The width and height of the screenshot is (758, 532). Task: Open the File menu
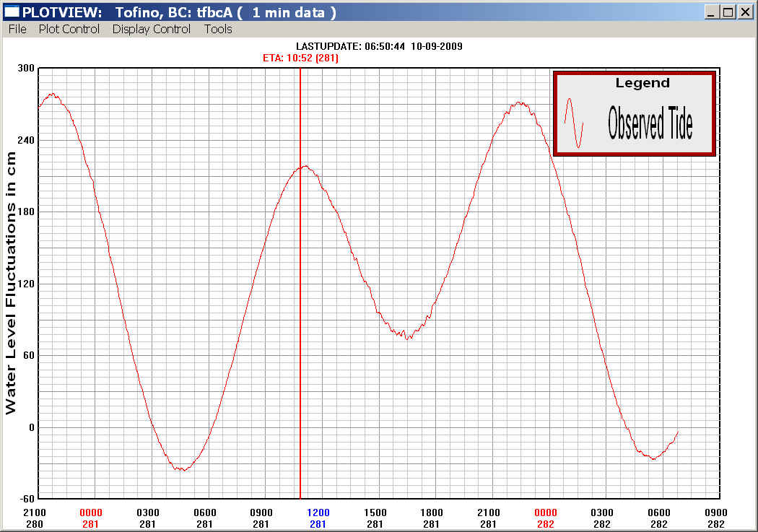17,29
